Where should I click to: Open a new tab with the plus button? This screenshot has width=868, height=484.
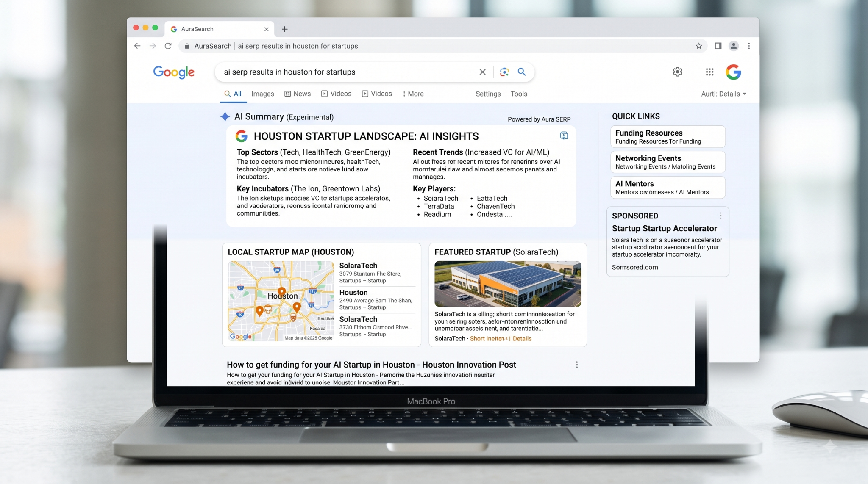click(285, 29)
